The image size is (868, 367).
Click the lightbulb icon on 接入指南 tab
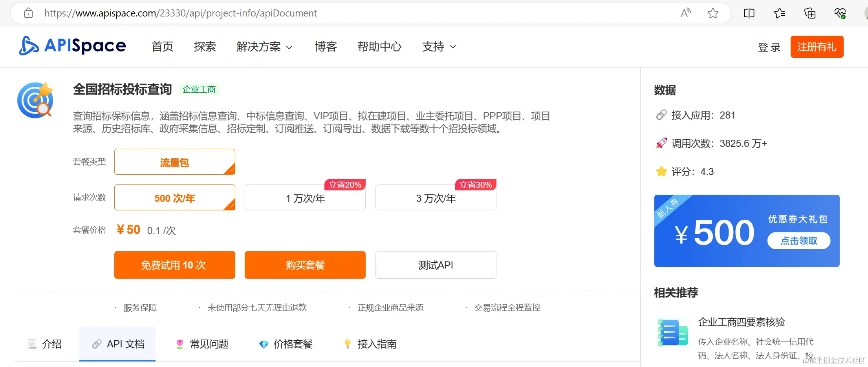[x=348, y=344]
